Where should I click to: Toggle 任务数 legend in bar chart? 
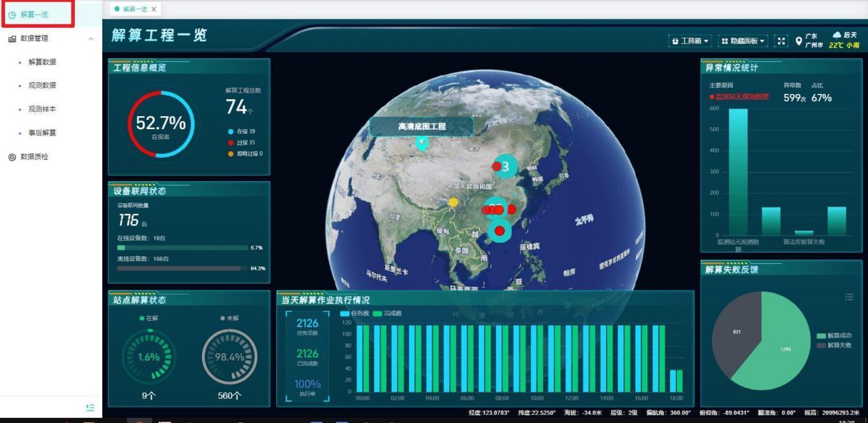[x=355, y=314]
